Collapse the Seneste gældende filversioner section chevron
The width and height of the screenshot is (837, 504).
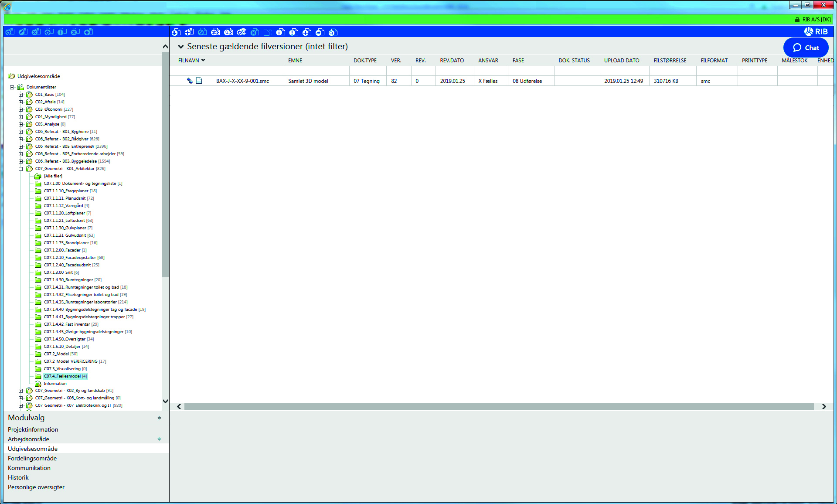click(180, 47)
